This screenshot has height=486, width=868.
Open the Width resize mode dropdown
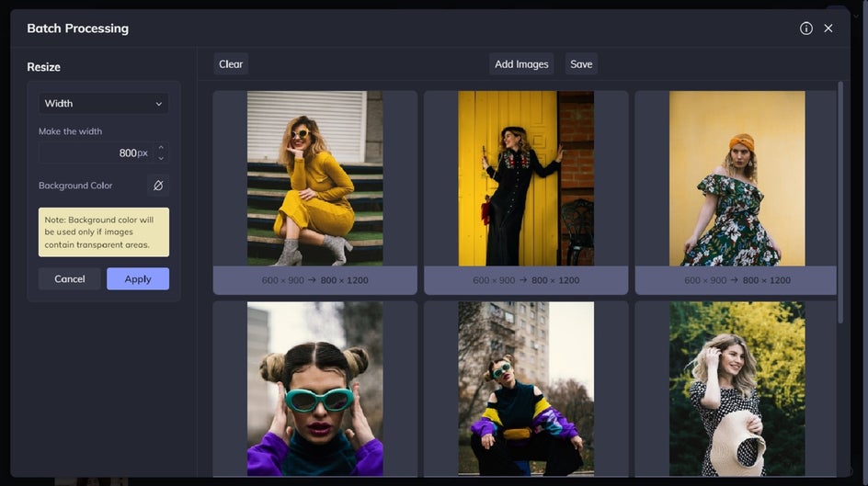[104, 104]
